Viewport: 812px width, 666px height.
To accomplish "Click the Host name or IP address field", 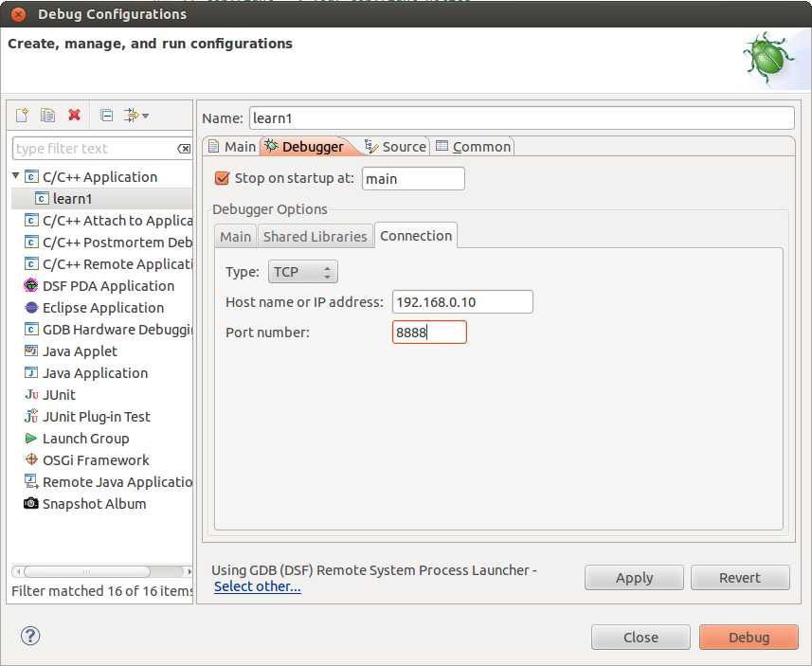I will click(x=462, y=302).
